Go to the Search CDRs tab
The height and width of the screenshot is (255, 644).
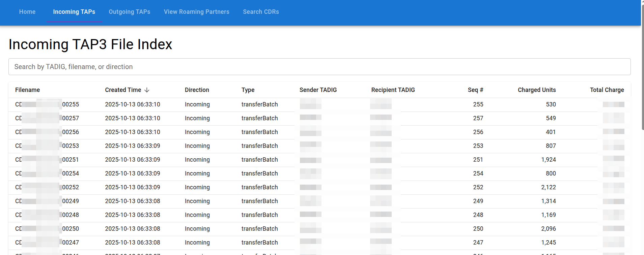pos(261,12)
